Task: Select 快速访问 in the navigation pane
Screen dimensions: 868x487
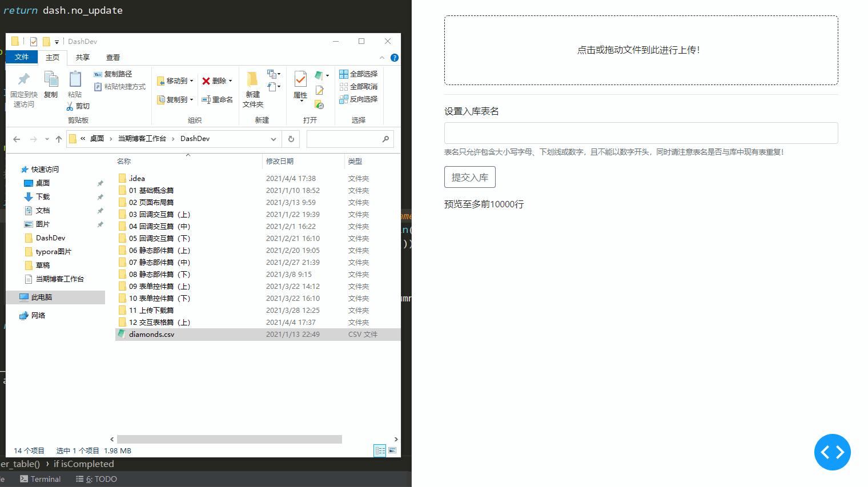Action: click(45, 170)
